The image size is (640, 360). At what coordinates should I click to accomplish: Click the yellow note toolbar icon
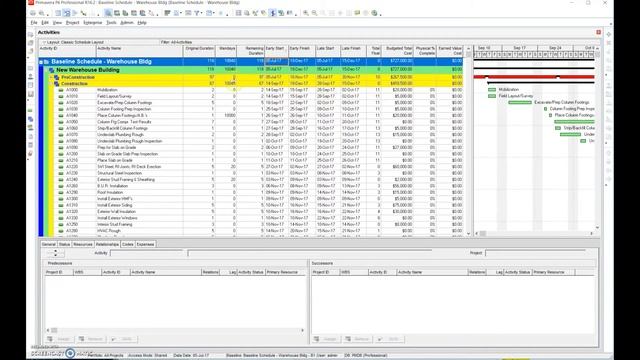(357, 13)
